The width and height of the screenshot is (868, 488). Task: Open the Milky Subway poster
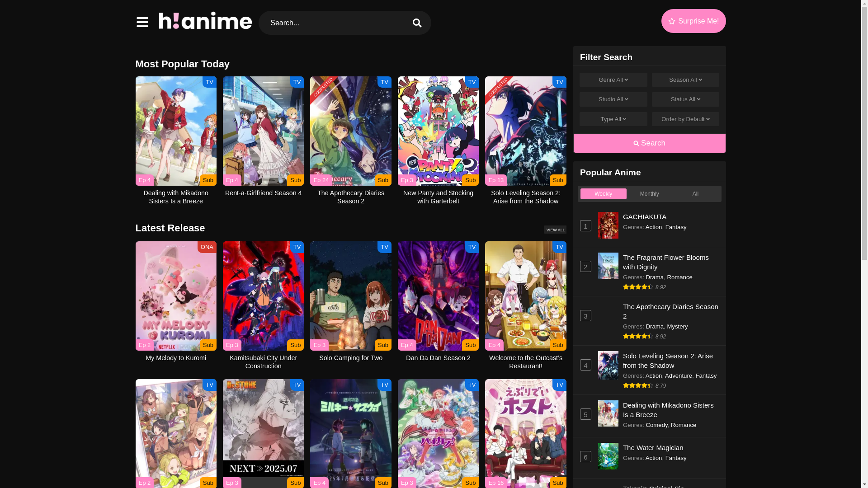[x=351, y=433]
